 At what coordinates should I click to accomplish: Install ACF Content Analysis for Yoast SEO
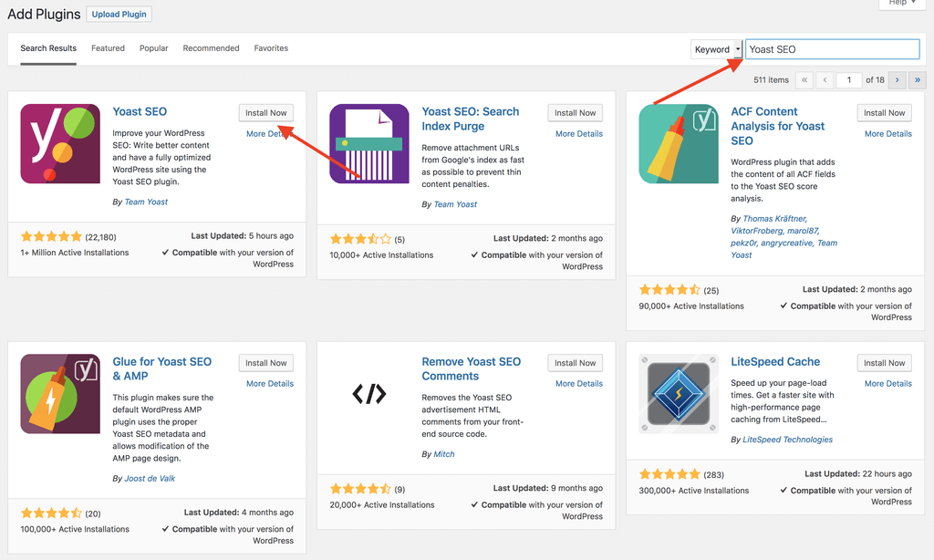tap(885, 112)
